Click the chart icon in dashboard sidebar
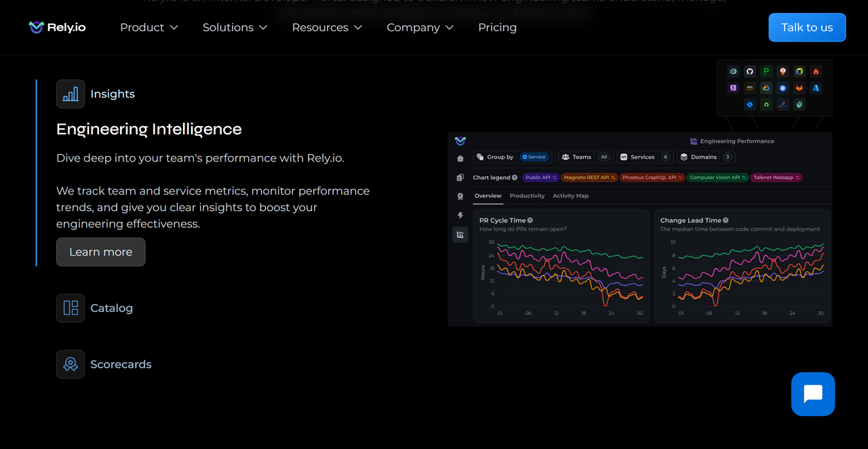 [460, 235]
